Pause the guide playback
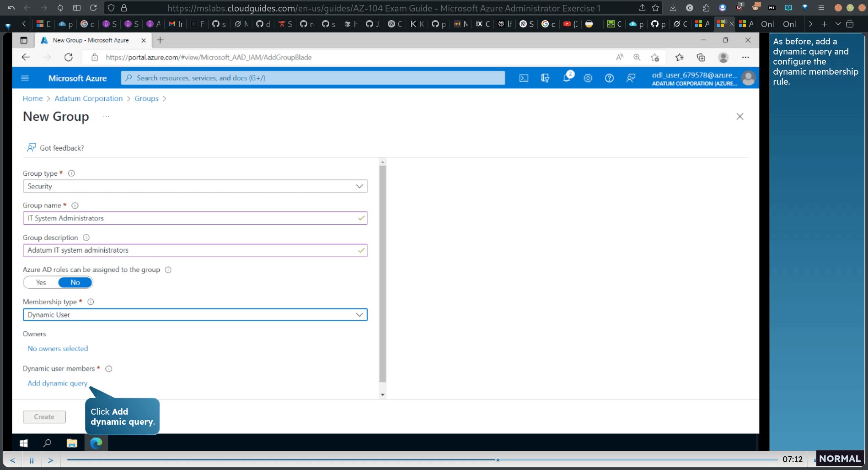The height and width of the screenshot is (470, 868). pos(32,460)
